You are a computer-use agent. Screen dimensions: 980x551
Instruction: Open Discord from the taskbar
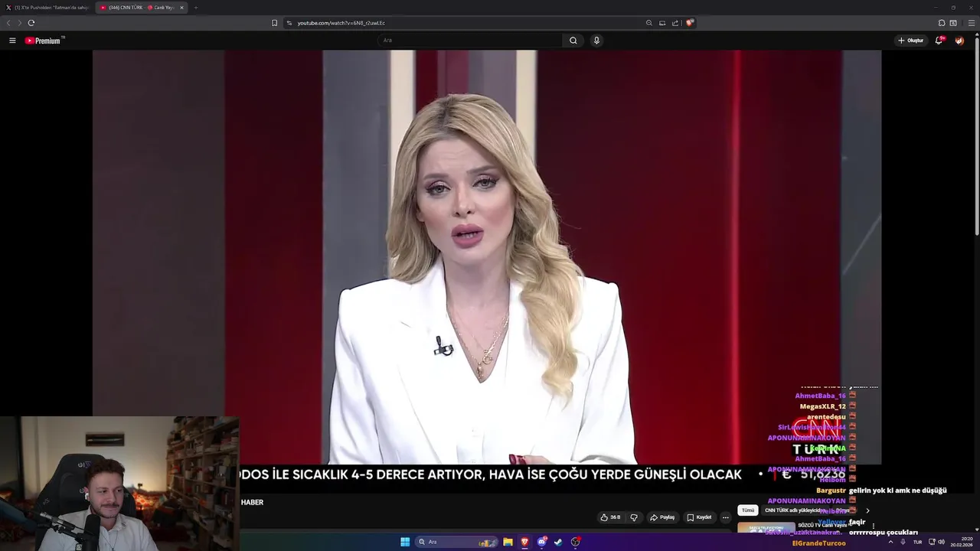tap(542, 542)
